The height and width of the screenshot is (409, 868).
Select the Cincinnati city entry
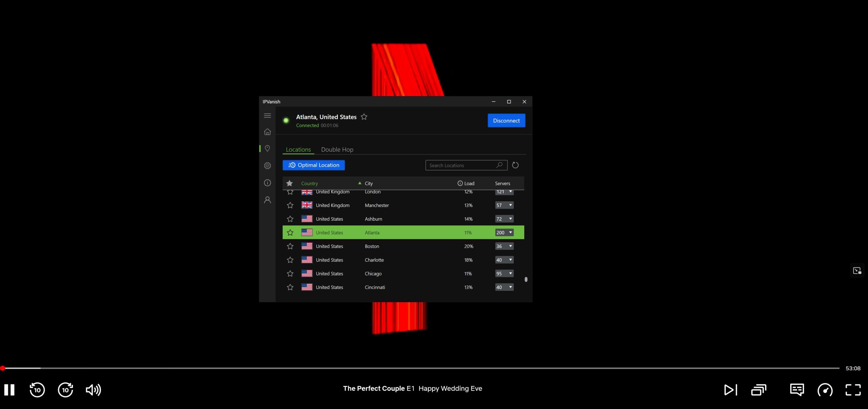click(x=375, y=287)
